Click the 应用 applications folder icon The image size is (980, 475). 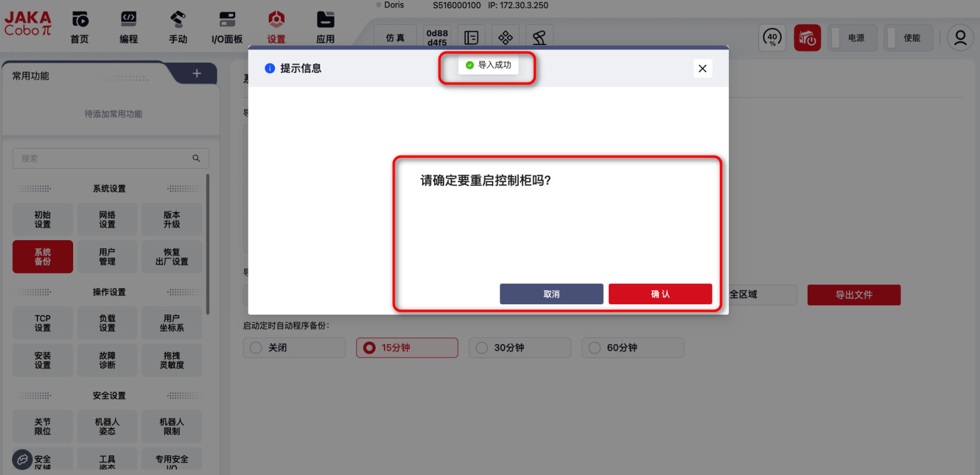click(x=325, y=20)
